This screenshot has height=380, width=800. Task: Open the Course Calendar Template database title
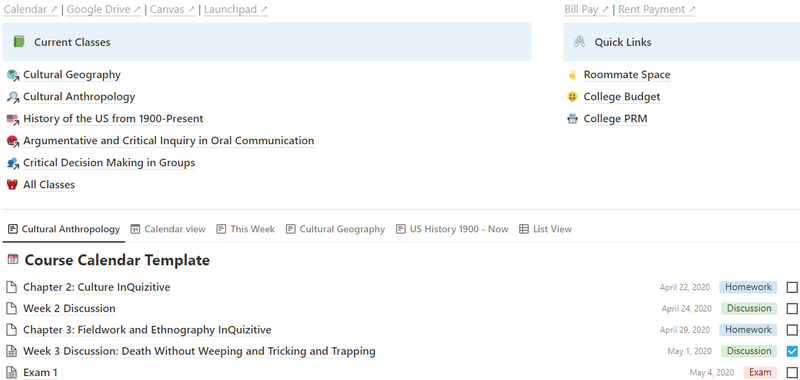tap(117, 260)
